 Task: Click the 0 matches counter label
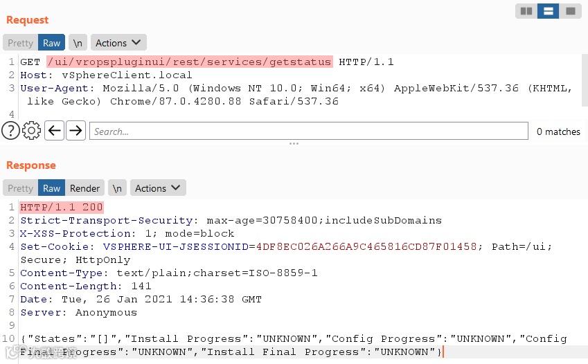tap(558, 131)
